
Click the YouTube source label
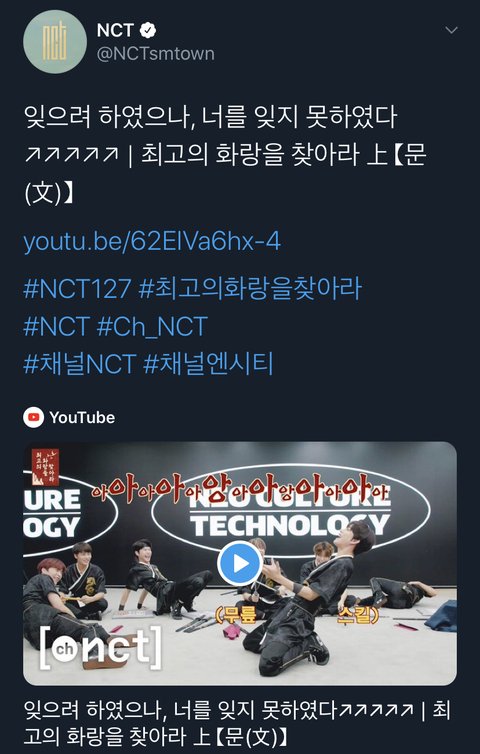coord(82,417)
